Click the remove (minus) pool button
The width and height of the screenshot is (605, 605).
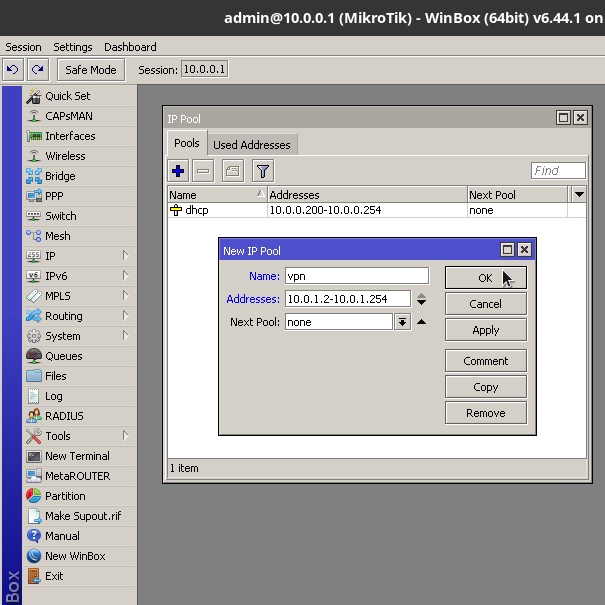coord(203,171)
